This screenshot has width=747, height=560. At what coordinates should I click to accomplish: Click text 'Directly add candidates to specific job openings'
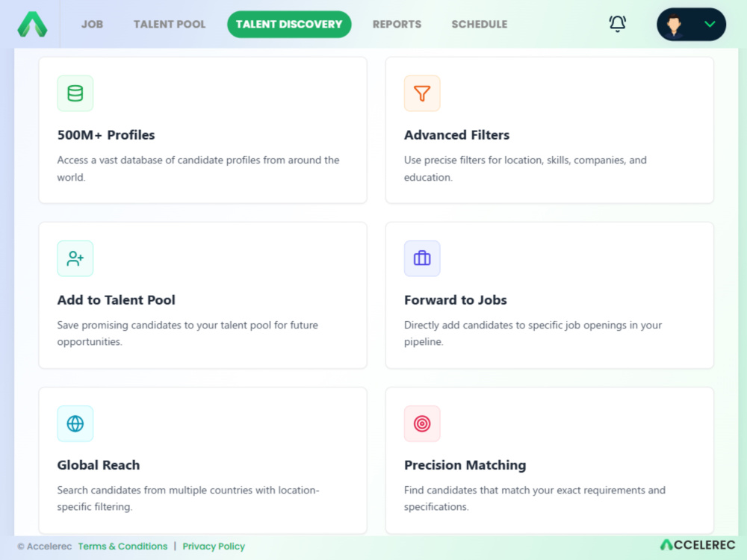tap(515, 326)
